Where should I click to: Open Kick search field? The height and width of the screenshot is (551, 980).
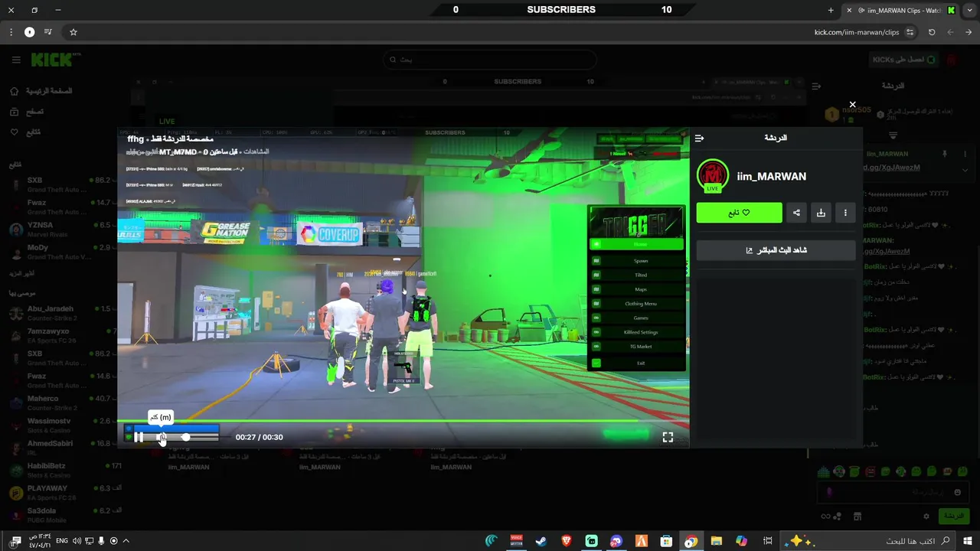pos(490,60)
